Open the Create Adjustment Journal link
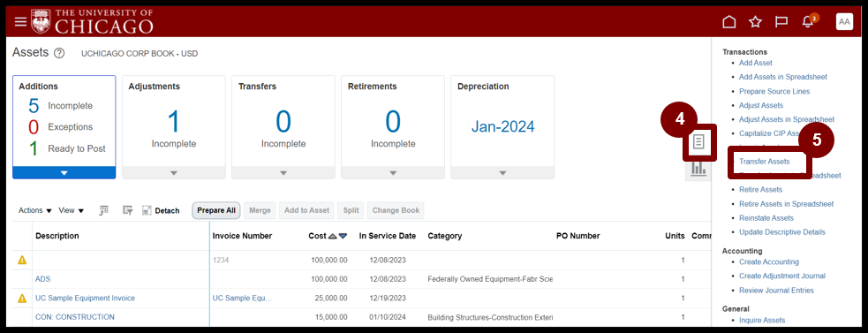The image size is (868, 333). (782, 276)
